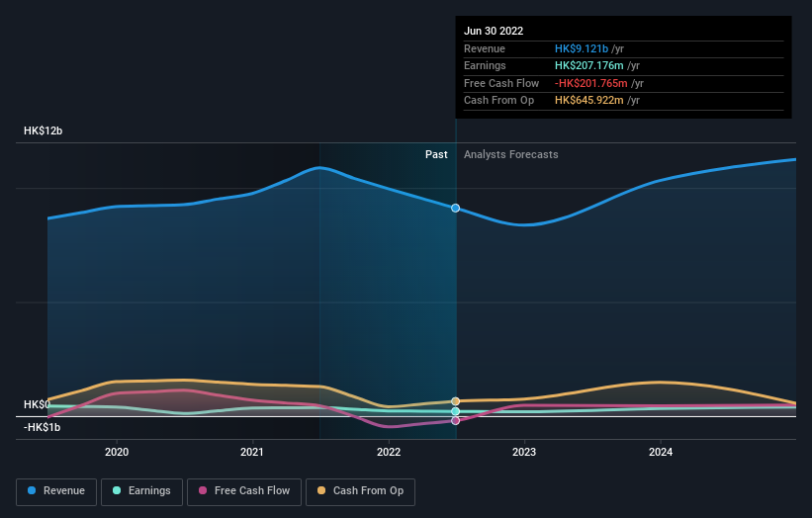
Task: Click the HK$645.922m cash from op value
Action: 589,101
